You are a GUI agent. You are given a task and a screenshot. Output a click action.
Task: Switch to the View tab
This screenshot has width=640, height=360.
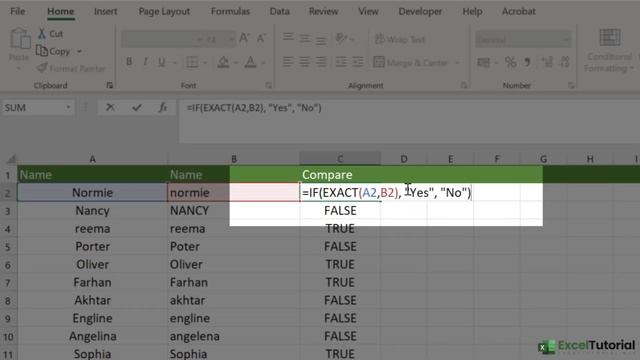click(x=368, y=11)
